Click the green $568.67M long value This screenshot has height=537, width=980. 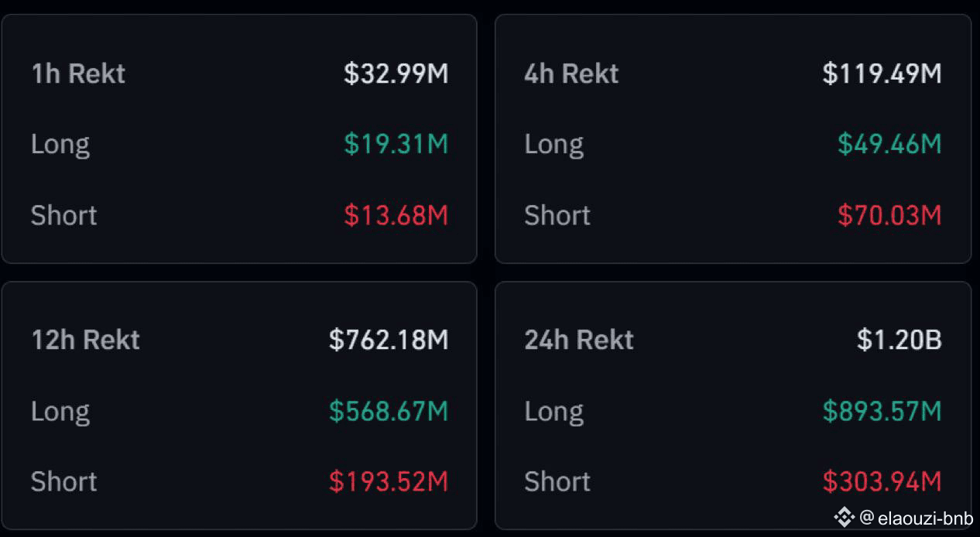pos(389,411)
